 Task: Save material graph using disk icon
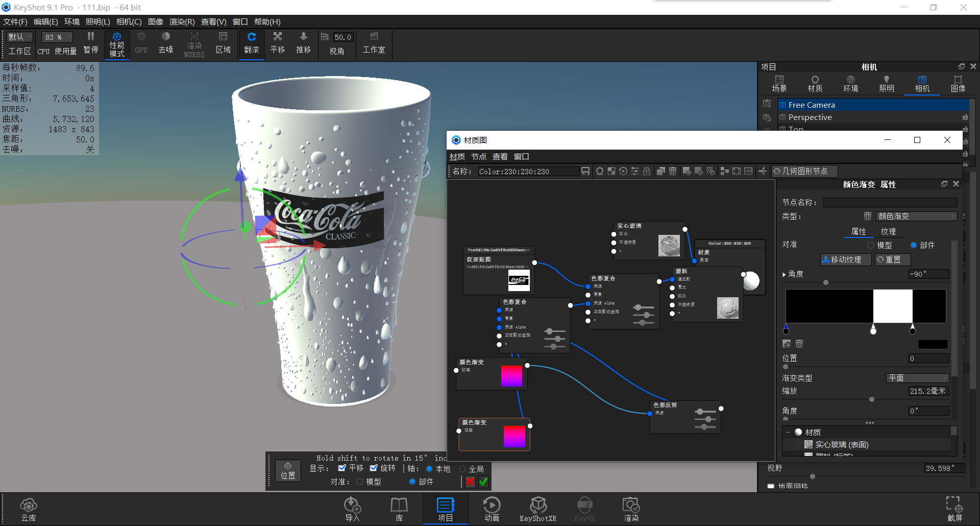click(585, 171)
